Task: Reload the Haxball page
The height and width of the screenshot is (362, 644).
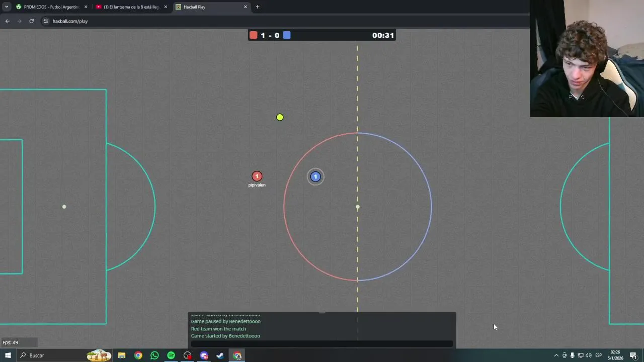Action: coord(31,21)
